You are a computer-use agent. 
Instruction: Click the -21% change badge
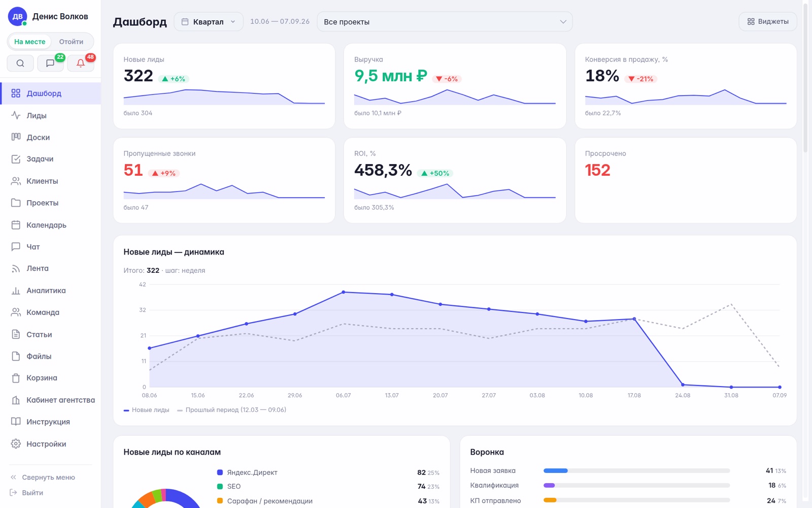click(641, 79)
